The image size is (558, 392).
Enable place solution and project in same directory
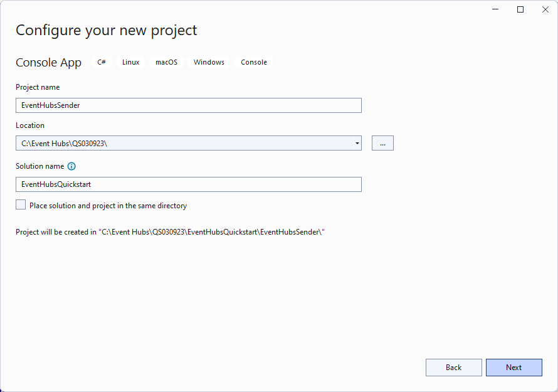(x=21, y=205)
